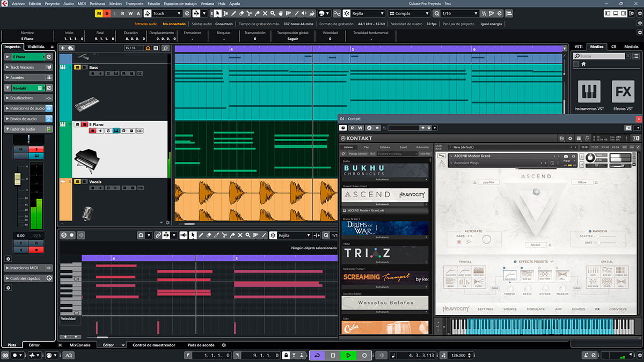
Task: Click the transport Record button
Action: pyautogui.click(x=364, y=355)
